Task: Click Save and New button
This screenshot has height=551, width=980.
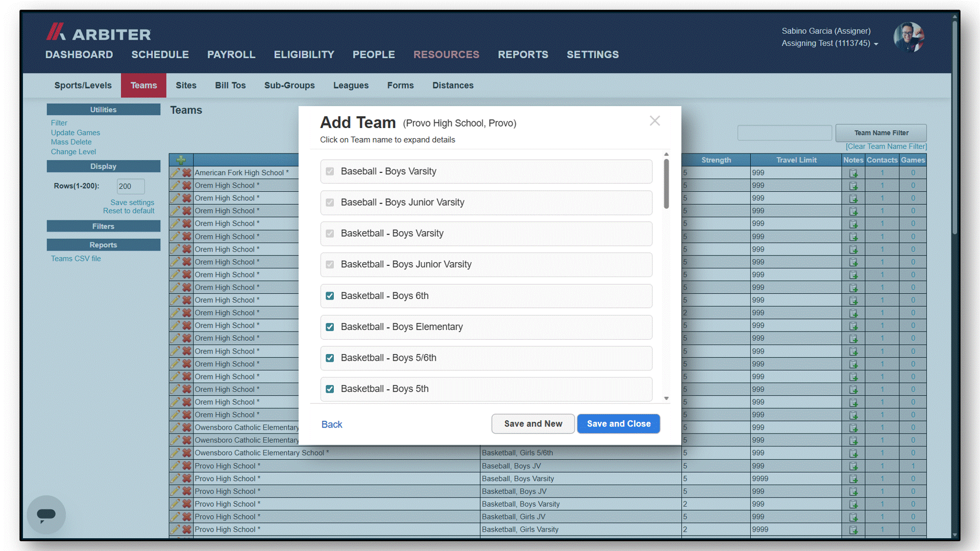Action: (x=533, y=424)
